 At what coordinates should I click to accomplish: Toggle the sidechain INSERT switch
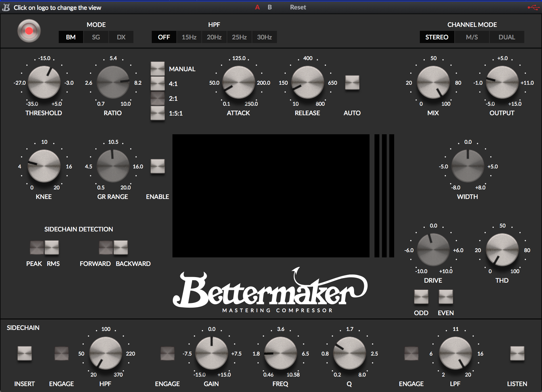click(x=25, y=353)
